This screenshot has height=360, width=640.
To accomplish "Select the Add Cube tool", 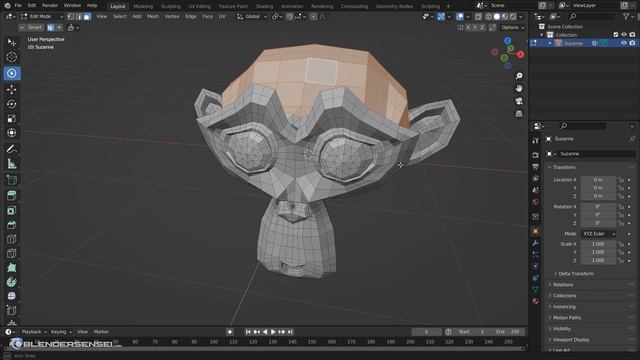I will coord(11,180).
